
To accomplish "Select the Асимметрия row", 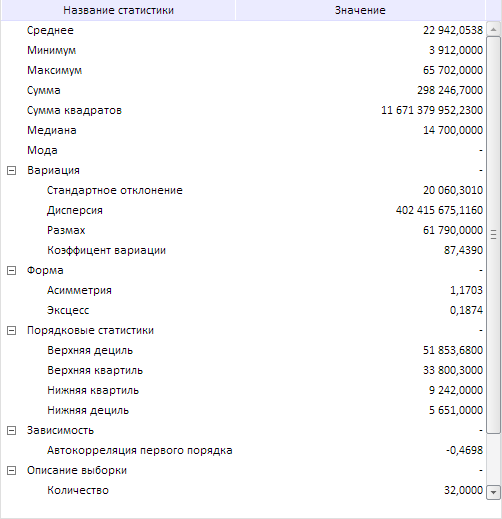I will click(x=243, y=290).
